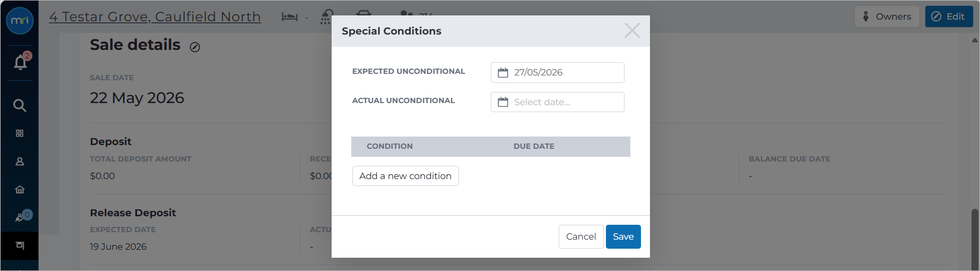Open the 4 Testar Grove address link
The width and height of the screenshot is (980, 271).
click(x=155, y=16)
